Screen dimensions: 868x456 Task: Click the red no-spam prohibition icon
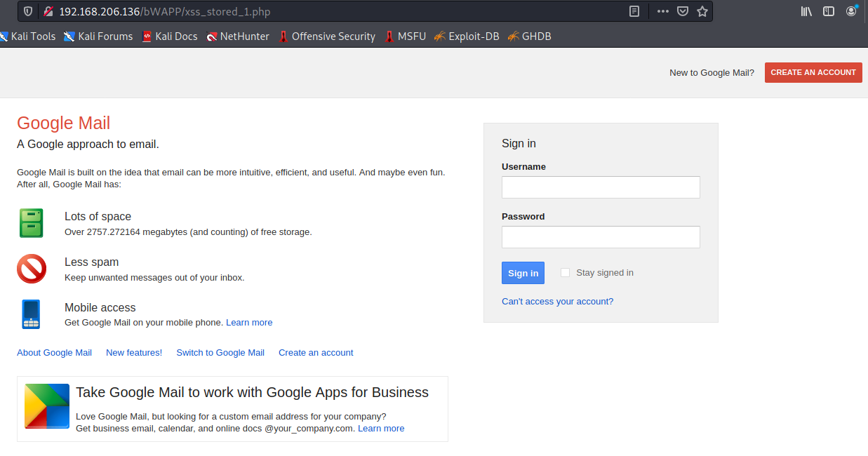[32, 269]
